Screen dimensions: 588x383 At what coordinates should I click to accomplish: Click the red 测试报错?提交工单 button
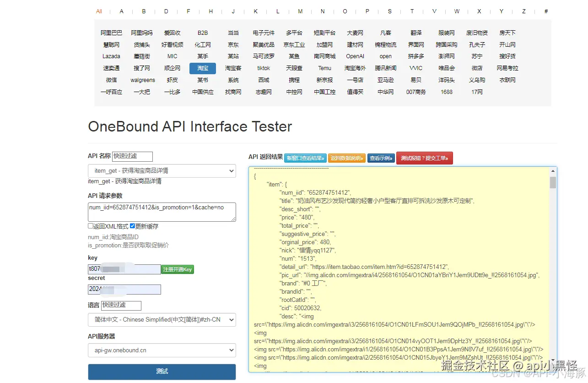425,158
